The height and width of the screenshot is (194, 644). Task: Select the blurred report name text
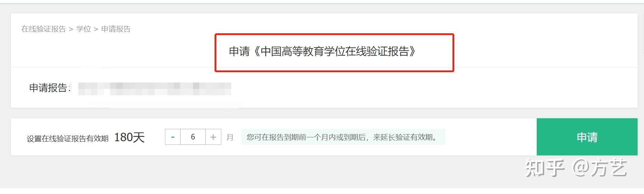(x=155, y=89)
